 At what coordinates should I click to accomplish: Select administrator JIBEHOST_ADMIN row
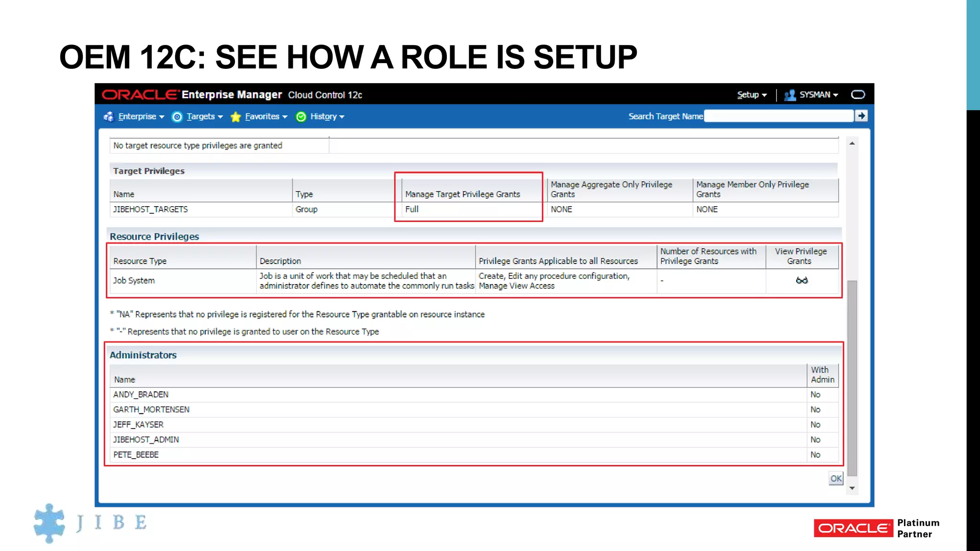[474, 440]
